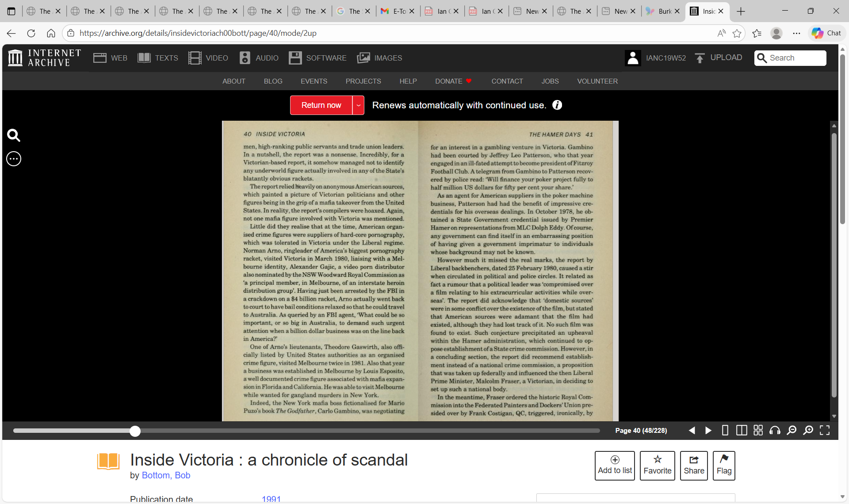849x504 pixels.
Task: Flip to next page arrow
Action: coord(708,431)
